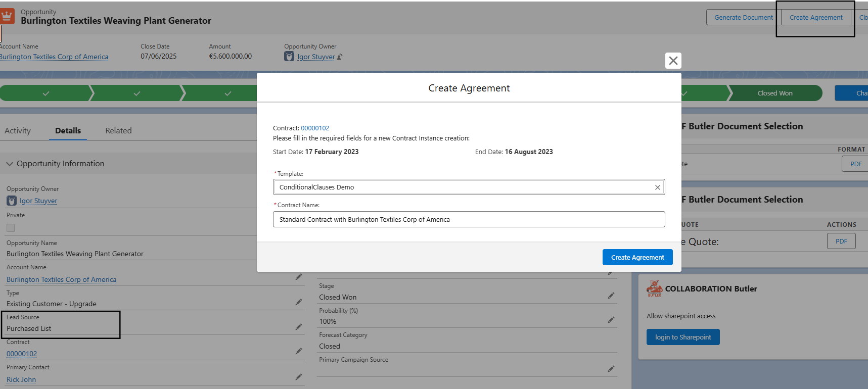Select the Details tab

[x=68, y=131]
